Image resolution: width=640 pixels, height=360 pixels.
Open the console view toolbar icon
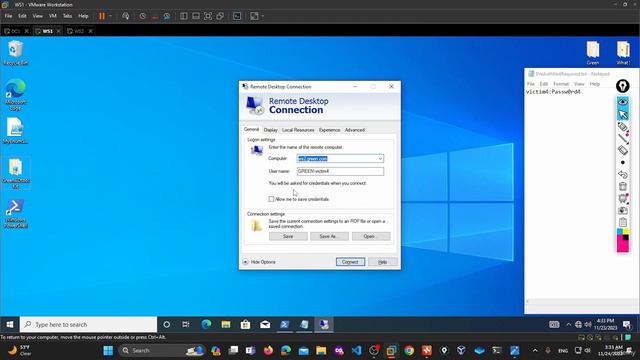(x=237, y=16)
